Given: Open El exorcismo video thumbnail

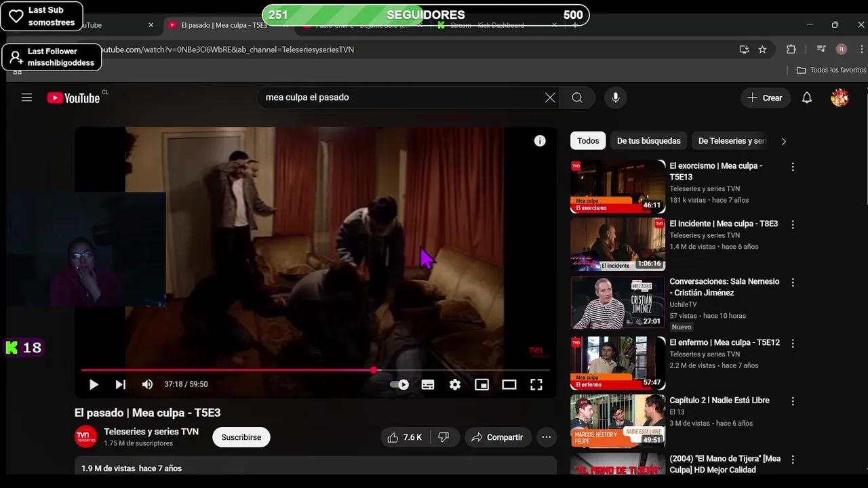Looking at the screenshot, I should (618, 186).
